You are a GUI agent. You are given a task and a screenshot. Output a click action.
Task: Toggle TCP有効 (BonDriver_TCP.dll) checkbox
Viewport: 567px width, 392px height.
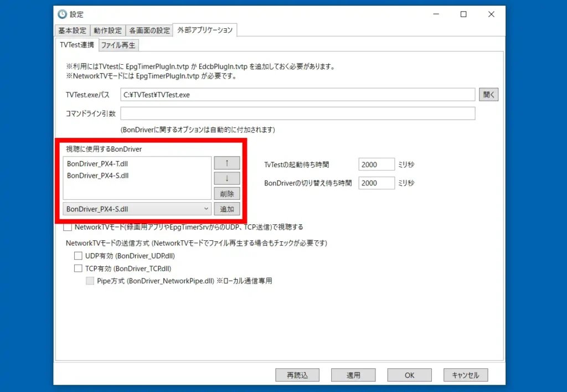pyautogui.click(x=79, y=268)
